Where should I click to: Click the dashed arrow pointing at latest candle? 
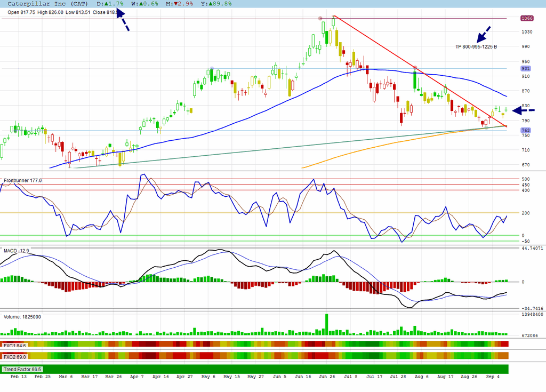point(524,110)
